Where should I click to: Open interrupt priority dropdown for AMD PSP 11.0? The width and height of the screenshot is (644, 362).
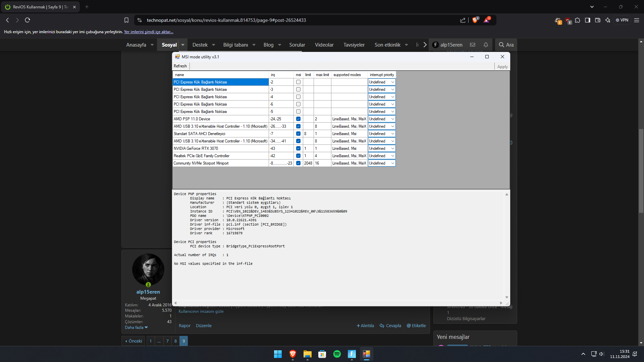[392, 119]
